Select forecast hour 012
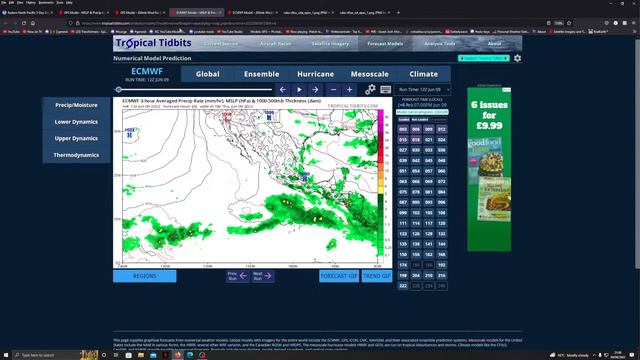Screen dimensions: 640x360 click(x=441, y=129)
